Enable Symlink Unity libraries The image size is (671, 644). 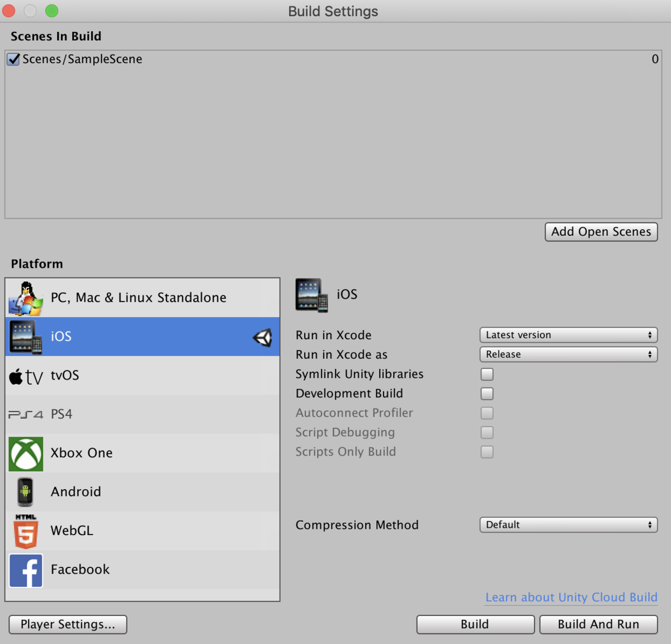tap(487, 374)
